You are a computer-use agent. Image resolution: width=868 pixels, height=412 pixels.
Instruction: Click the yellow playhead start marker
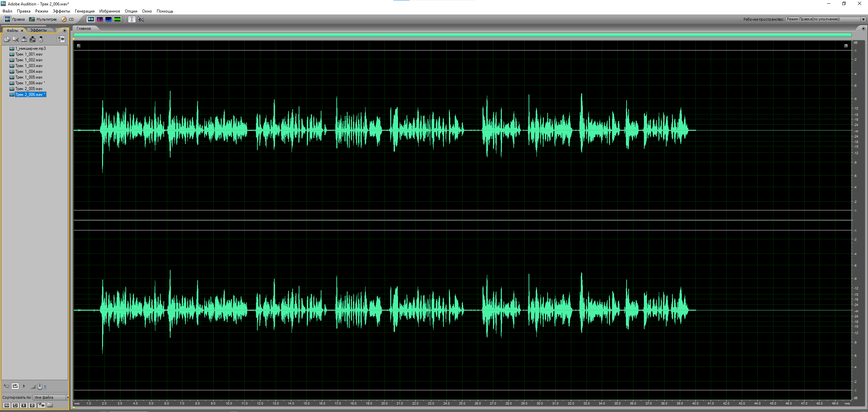(x=74, y=39)
